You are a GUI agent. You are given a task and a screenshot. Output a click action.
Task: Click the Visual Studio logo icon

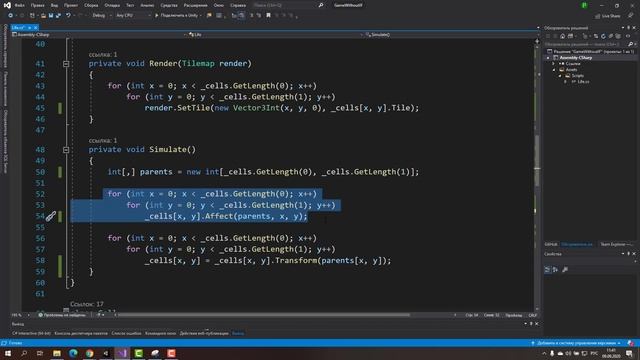pyautogui.click(x=7, y=5)
